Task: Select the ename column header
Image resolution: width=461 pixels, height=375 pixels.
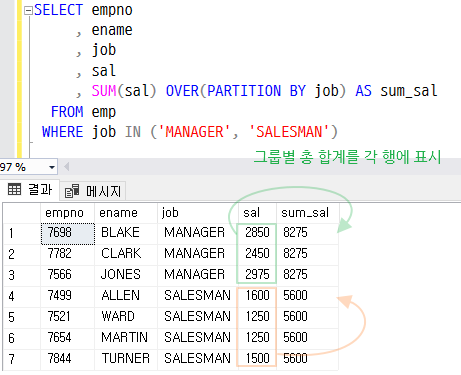Action: pos(126,213)
